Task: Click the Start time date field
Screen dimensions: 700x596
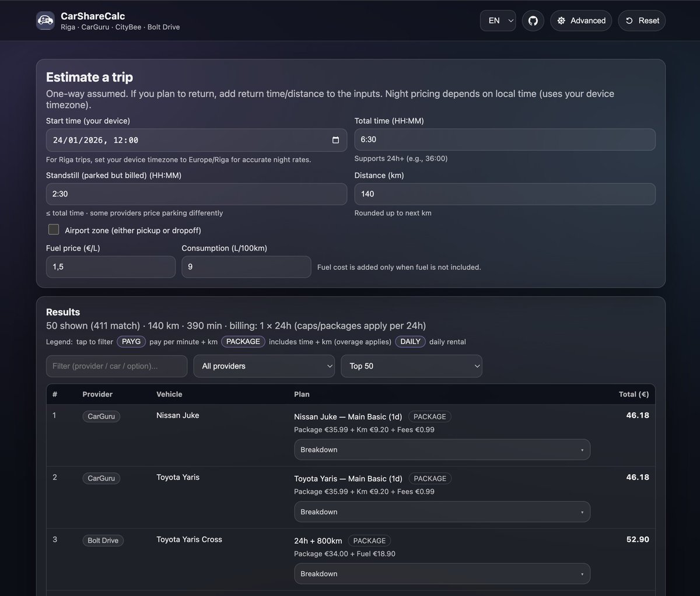Action: [x=196, y=140]
